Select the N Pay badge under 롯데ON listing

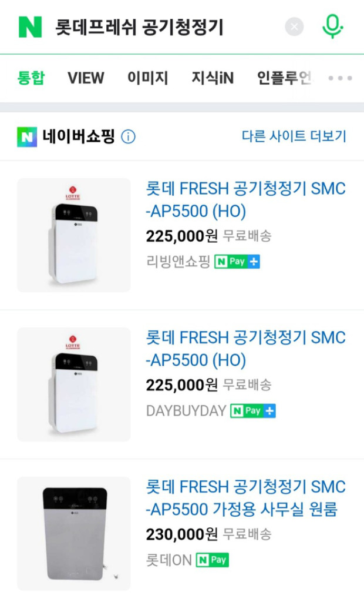click(x=211, y=560)
